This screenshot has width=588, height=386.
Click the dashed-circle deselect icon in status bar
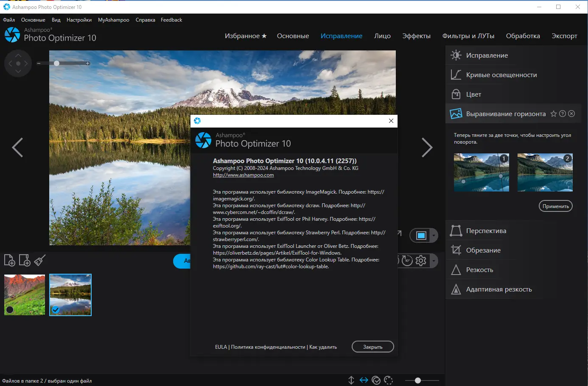click(388, 380)
